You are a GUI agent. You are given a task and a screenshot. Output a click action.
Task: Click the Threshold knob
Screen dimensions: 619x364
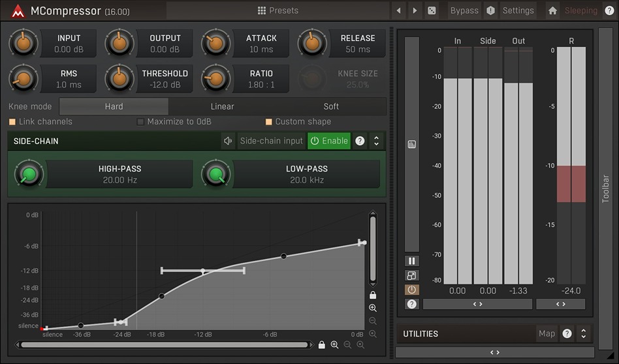119,79
